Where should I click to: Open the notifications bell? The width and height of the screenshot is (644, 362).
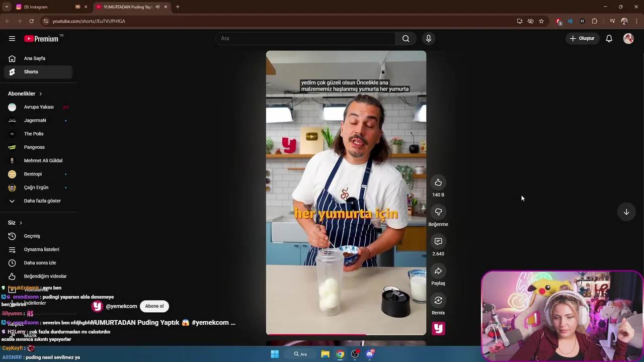609,39
